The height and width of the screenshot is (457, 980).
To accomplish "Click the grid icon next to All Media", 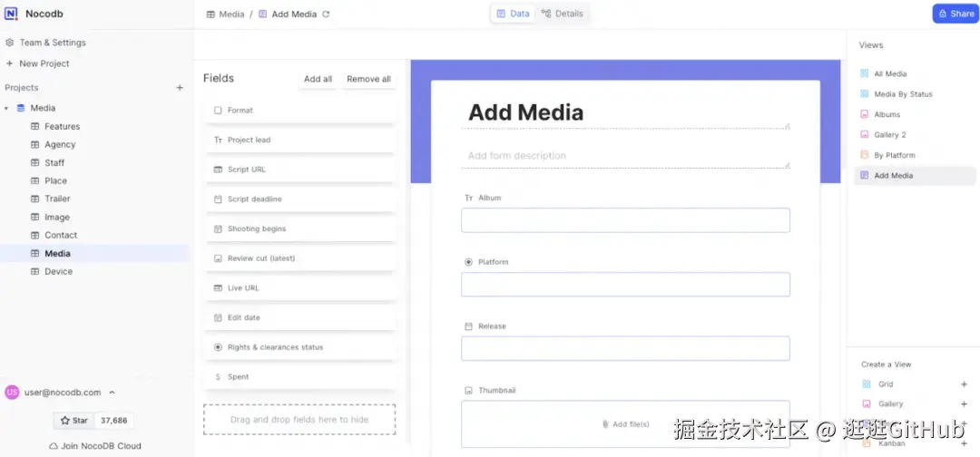I will click(865, 73).
